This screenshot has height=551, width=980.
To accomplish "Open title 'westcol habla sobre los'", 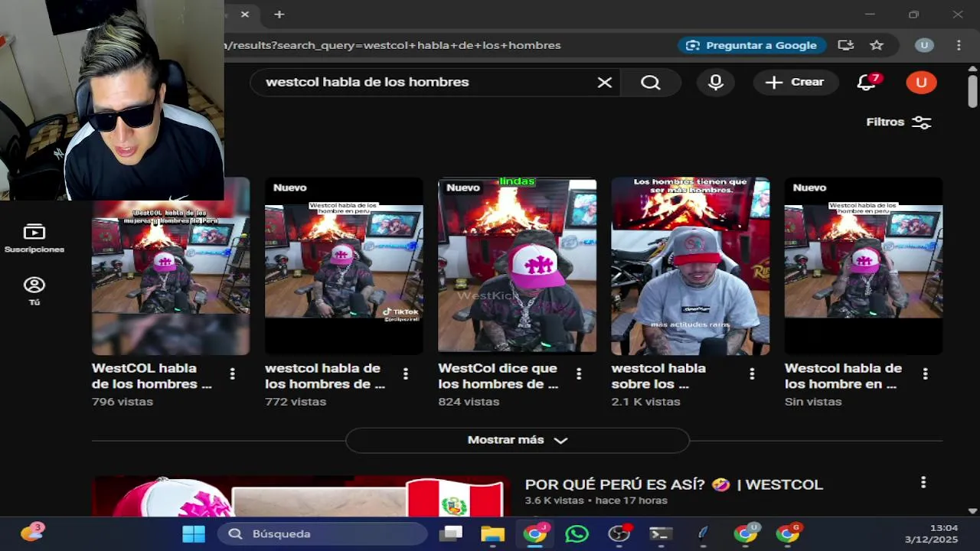I will [x=658, y=376].
